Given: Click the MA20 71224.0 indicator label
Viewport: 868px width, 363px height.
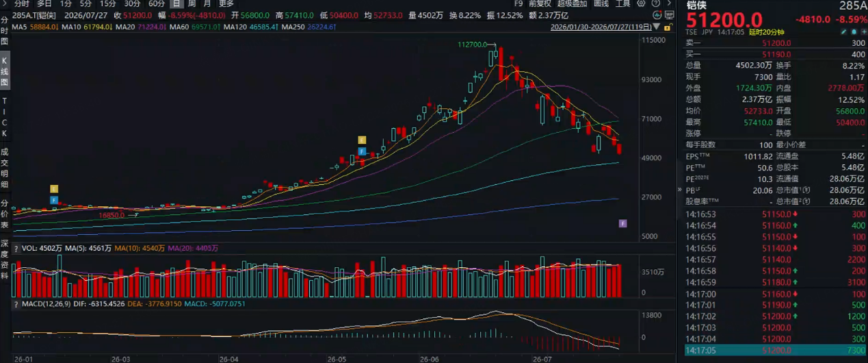Looking at the screenshot, I should 141,27.
